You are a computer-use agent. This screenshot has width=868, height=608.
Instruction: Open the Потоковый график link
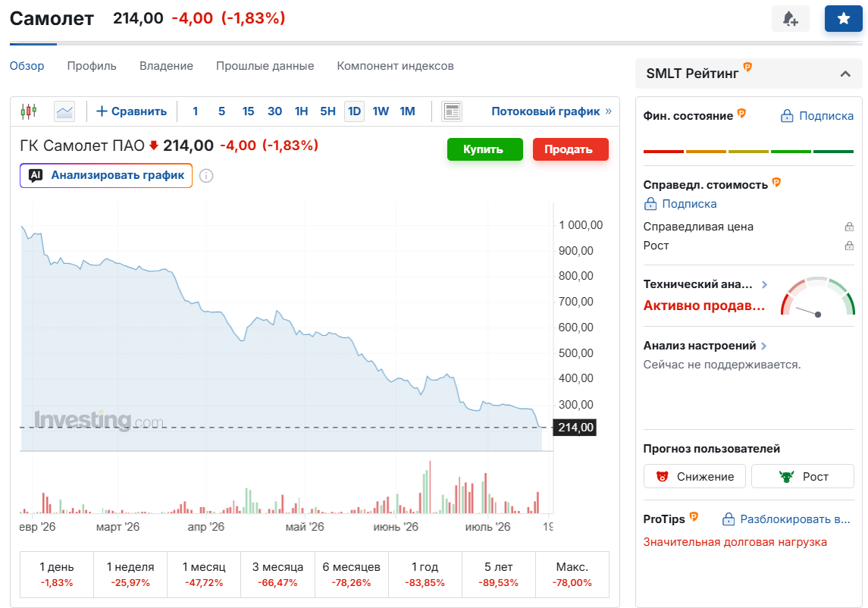551,111
